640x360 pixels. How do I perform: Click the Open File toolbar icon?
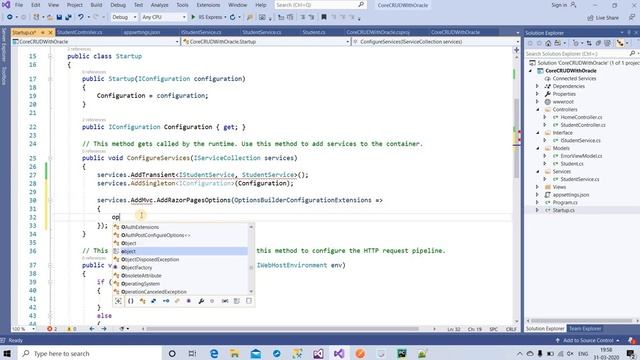coord(50,17)
